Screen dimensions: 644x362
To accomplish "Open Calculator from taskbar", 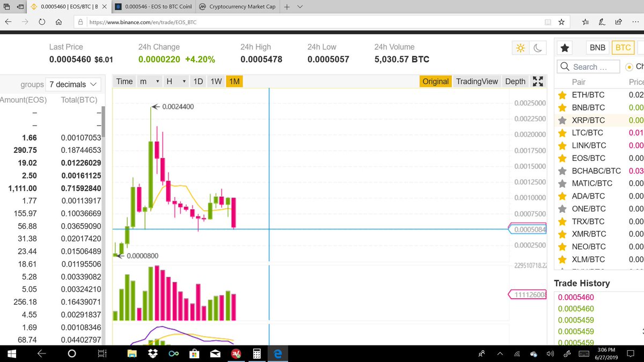I will point(257,354).
